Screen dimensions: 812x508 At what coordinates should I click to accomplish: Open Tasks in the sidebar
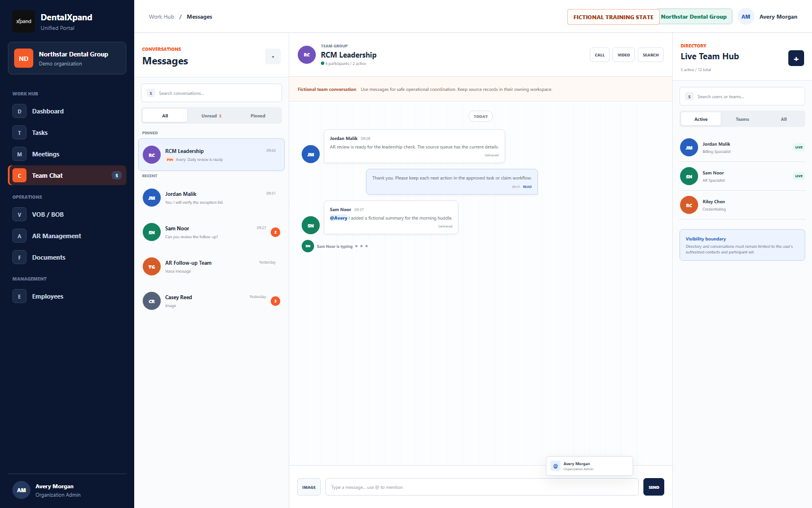coord(67,133)
